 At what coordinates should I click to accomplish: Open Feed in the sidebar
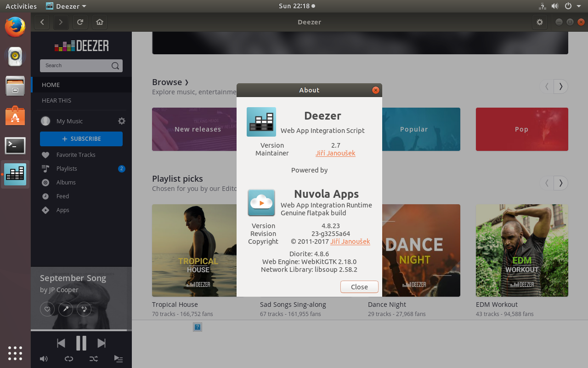click(63, 196)
